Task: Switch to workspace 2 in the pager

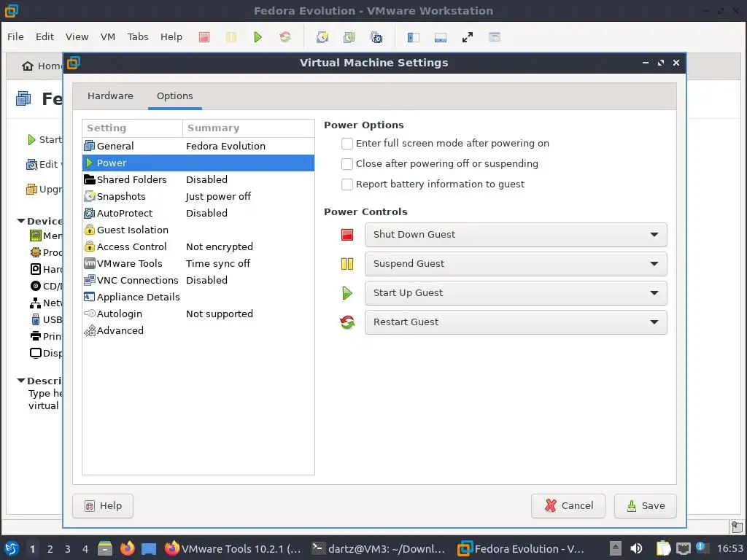Action: pyautogui.click(x=50, y=549)
